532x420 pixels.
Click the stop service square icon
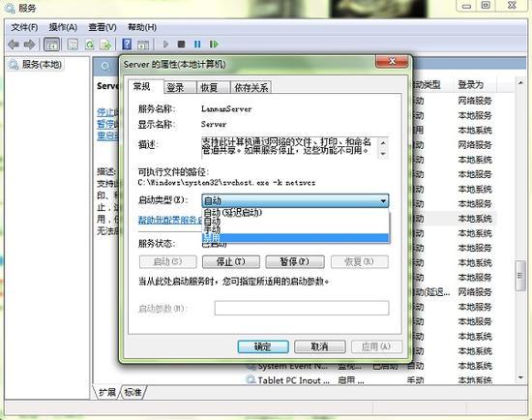[182, 45]
